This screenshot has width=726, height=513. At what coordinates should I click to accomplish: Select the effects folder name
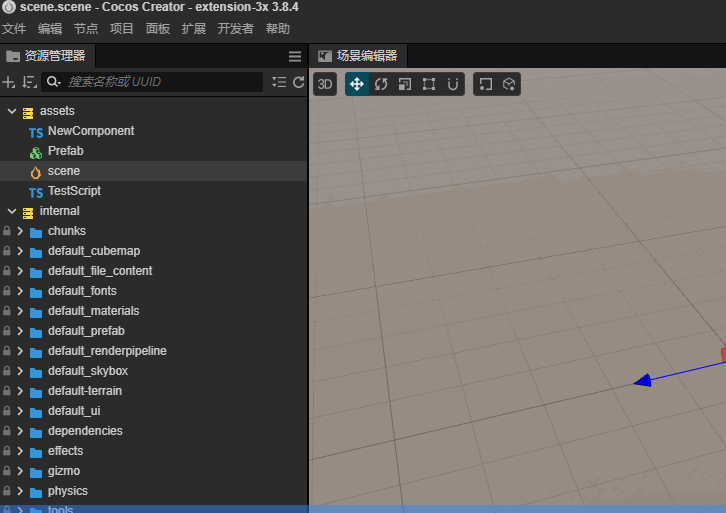65,451
